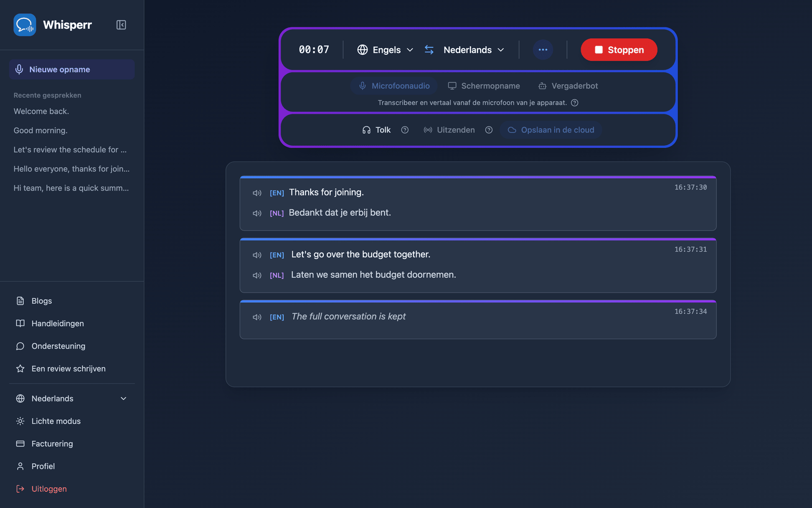Toggle Opslaan in de cloud
This screenshot has width=812, height=508.
(x=551, y=130)
